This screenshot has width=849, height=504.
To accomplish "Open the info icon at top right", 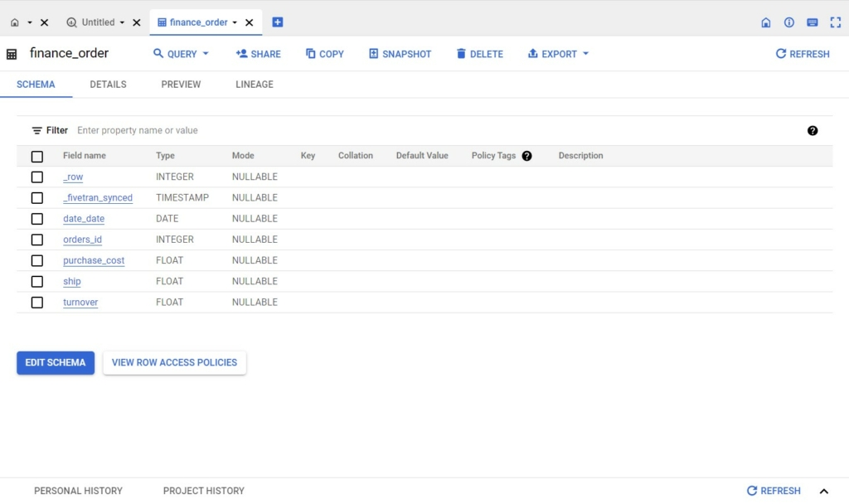I will (x=789, y=22).
